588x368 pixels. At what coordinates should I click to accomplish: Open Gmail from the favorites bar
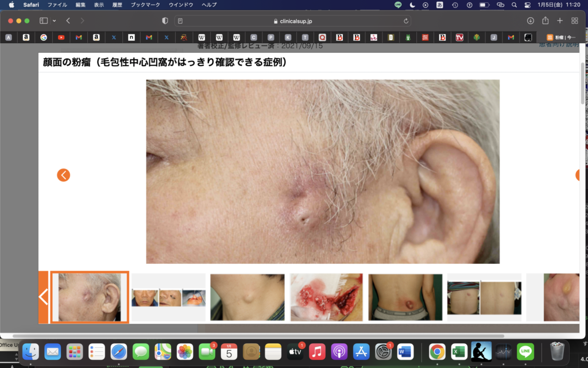[x=78, y=36]
